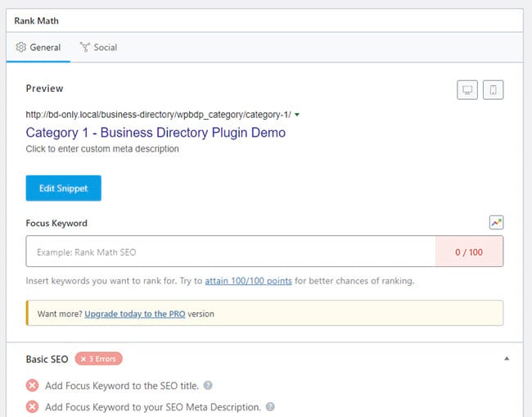Open the Social tab
Screen dimensions: 532x417
pyautogui.click(x=99, y=48)
